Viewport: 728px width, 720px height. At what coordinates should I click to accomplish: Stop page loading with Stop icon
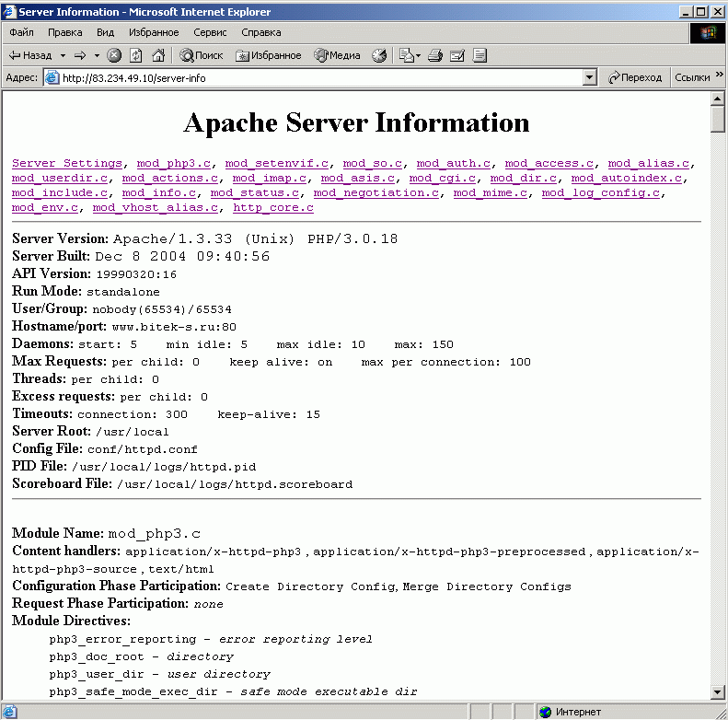[114, 56]
